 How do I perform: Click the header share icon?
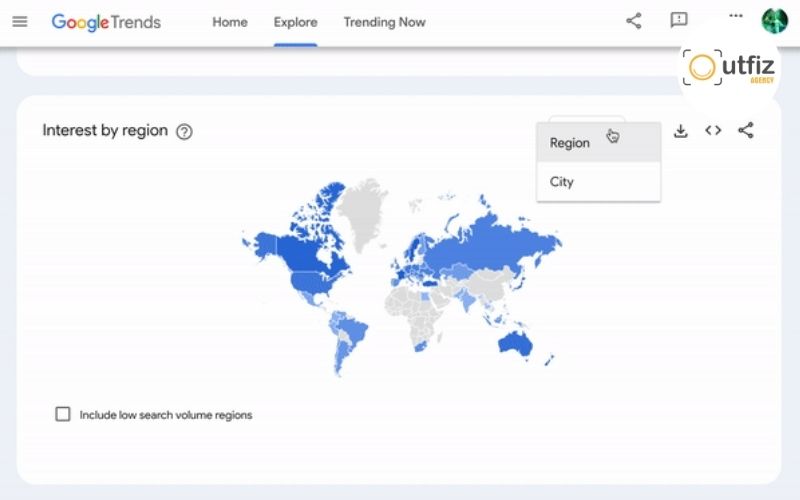tap(634, 21)
